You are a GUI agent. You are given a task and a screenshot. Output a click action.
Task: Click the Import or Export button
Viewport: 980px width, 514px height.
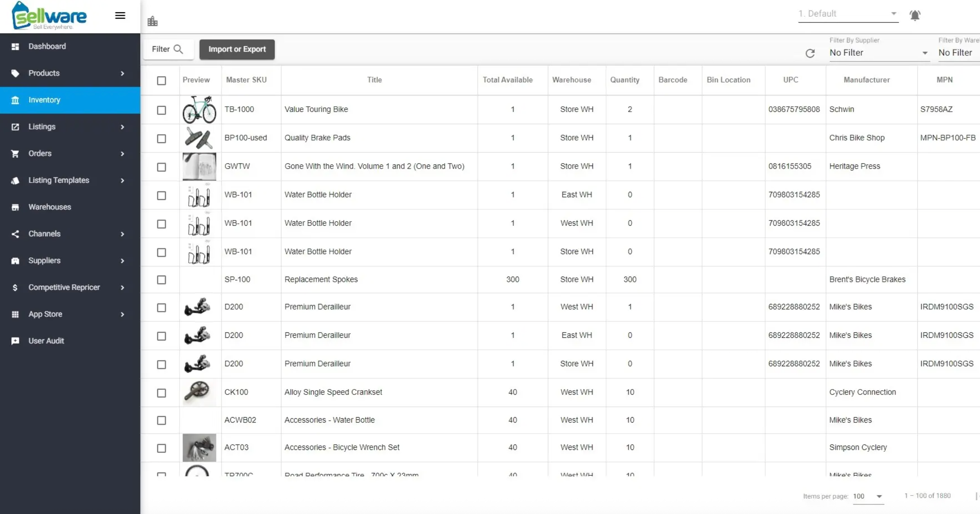[237, 50]
